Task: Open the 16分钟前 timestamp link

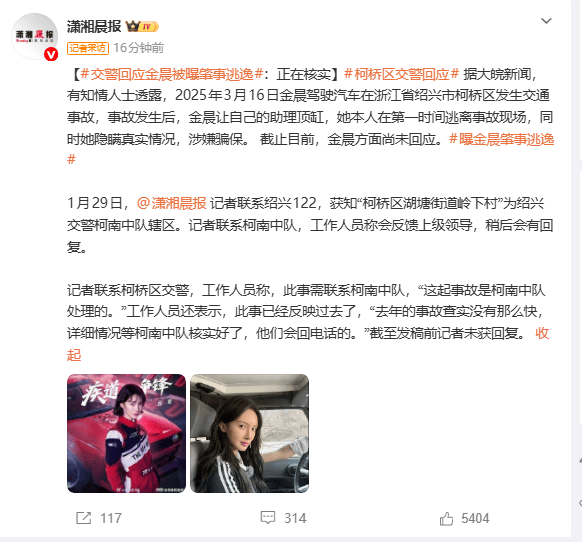Action: 138,48
